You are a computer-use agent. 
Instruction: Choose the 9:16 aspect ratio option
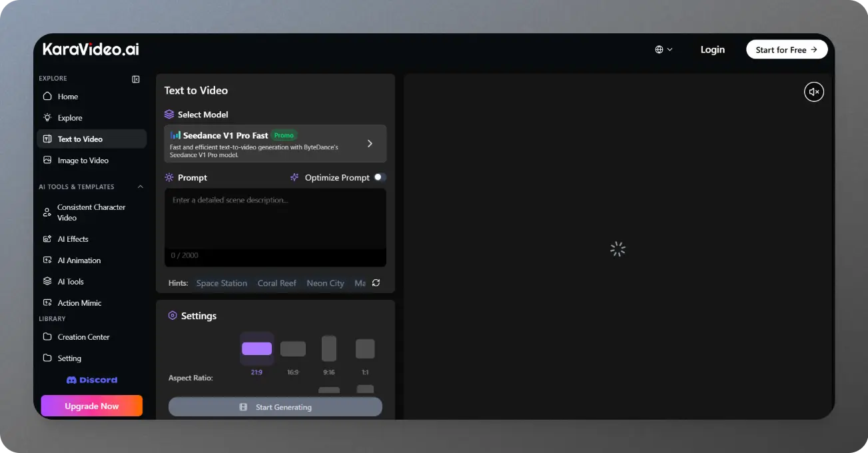coord(329,349)
